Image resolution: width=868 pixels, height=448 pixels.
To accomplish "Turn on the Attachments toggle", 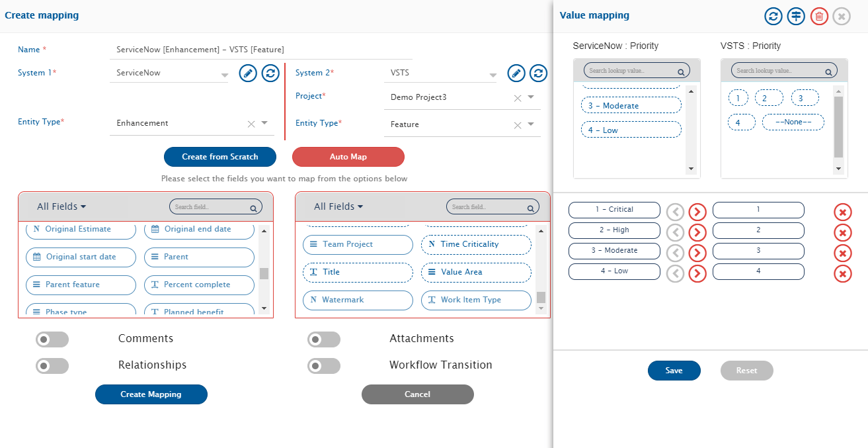I will (x=324, y=339).
